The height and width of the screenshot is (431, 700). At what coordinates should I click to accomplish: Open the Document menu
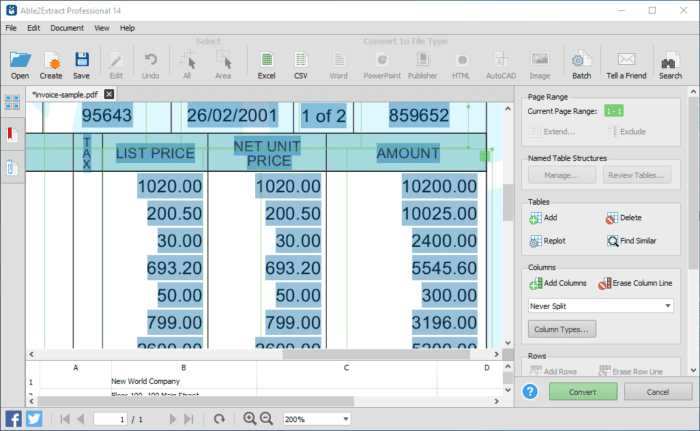pos(67,28)
